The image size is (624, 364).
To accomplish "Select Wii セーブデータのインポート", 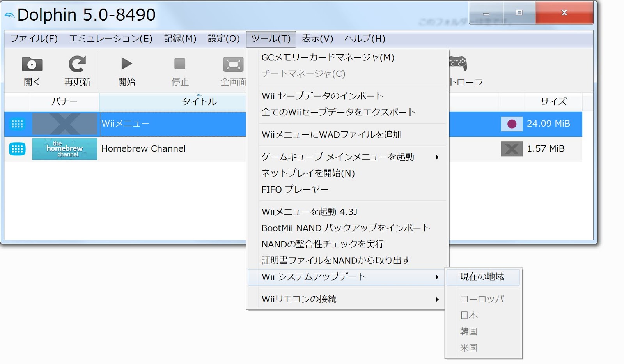I will (x=347, y=96).
